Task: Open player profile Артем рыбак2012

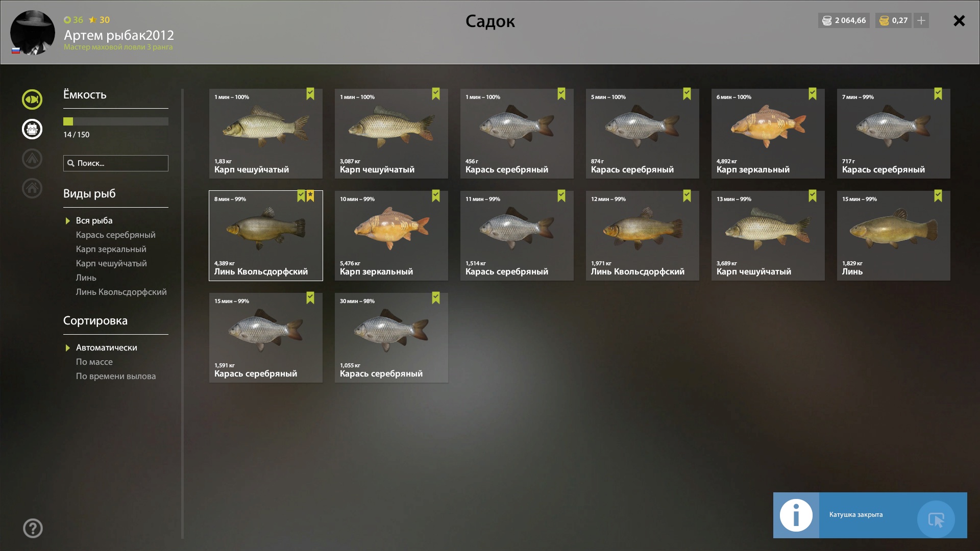Action: coord(119,35)
